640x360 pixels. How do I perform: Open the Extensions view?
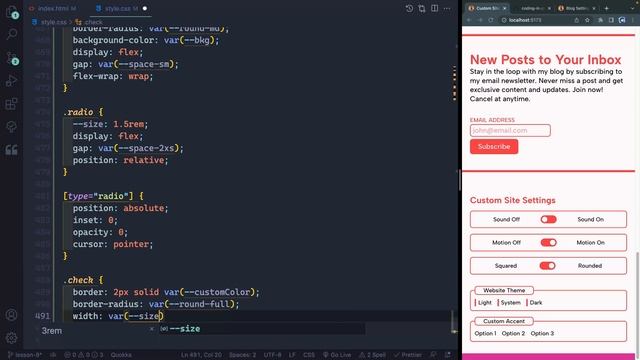[11, 104]
